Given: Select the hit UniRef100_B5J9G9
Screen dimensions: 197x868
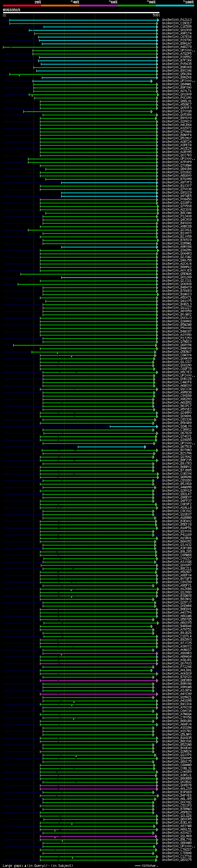Looking at the screenshot, I should point(177,484).
